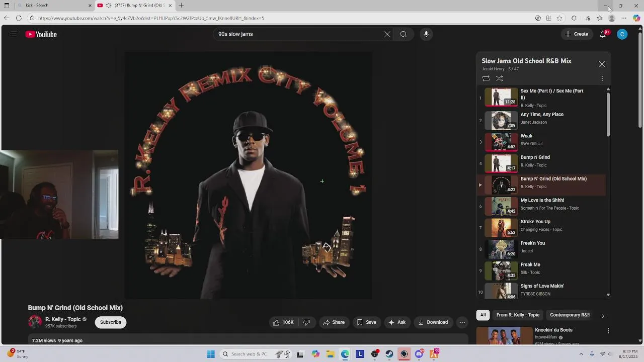644x362 pixels.
Task: Open Steam from taskbar
Action: (389, 354)
